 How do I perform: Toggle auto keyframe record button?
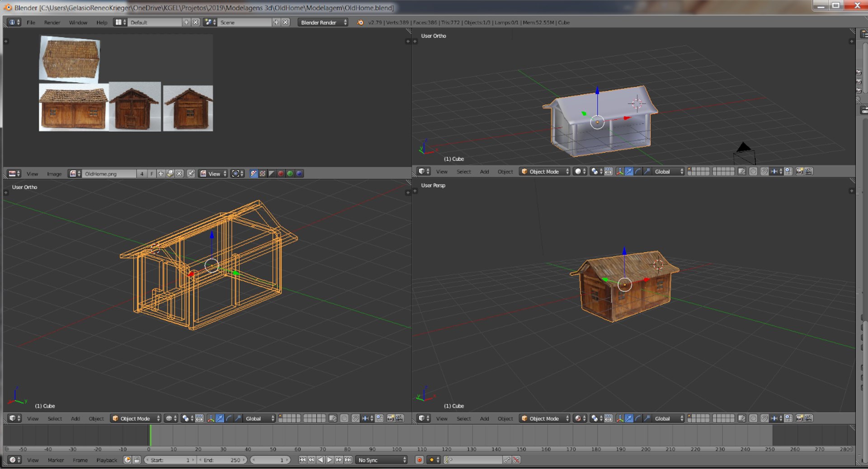click(x=420, y=460)
